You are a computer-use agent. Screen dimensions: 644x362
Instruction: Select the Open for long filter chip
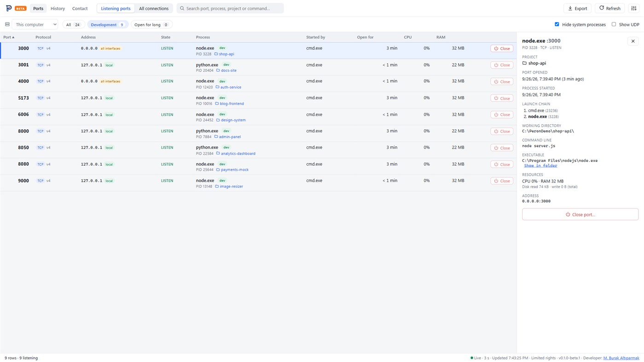coord(151,24)
